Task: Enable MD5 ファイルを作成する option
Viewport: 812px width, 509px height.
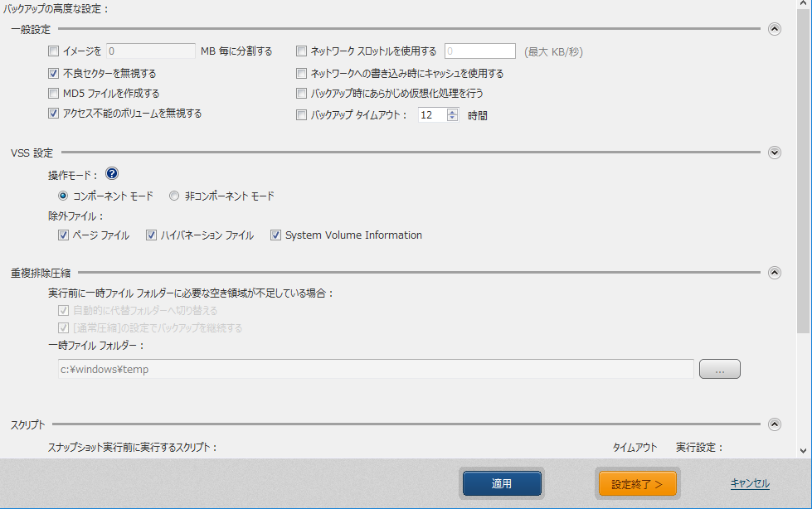Action: (x=54, y=94)
